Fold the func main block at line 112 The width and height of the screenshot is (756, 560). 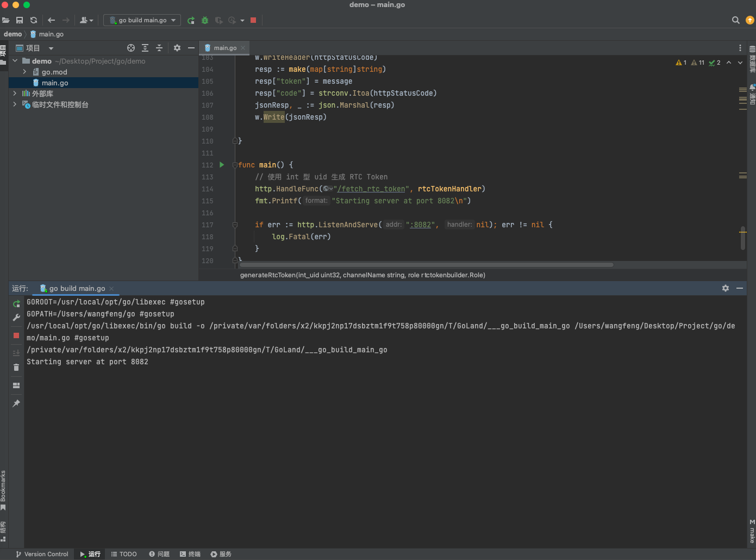point(235,165)
